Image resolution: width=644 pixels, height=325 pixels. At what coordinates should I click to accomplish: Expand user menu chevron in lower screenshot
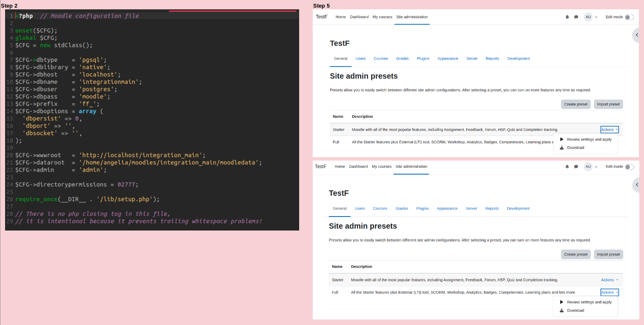pos(596,167)
